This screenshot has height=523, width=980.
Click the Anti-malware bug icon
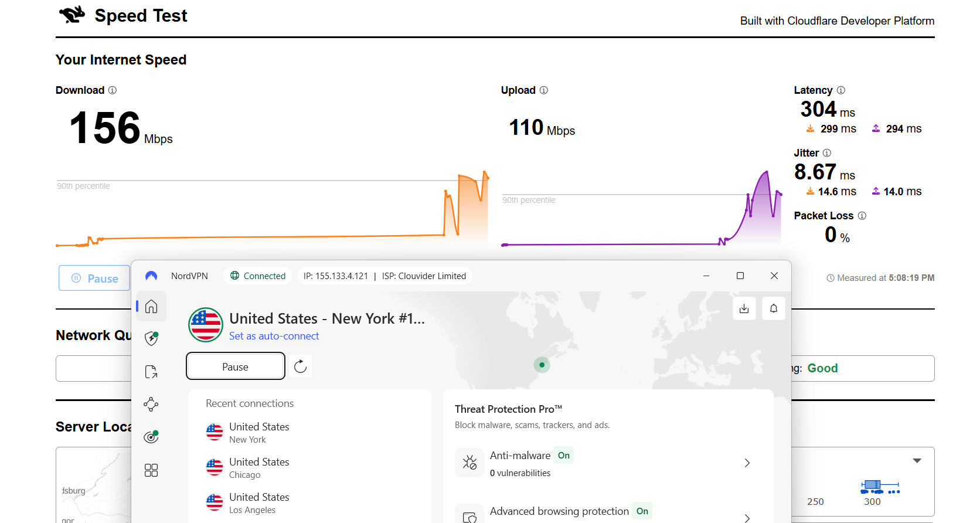pos(469,463)
